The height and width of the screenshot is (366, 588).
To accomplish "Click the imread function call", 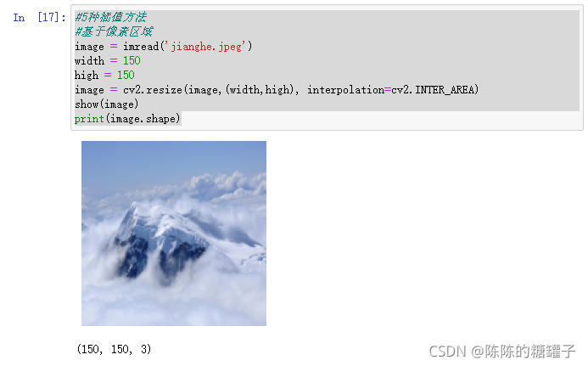I will [141, 46].
